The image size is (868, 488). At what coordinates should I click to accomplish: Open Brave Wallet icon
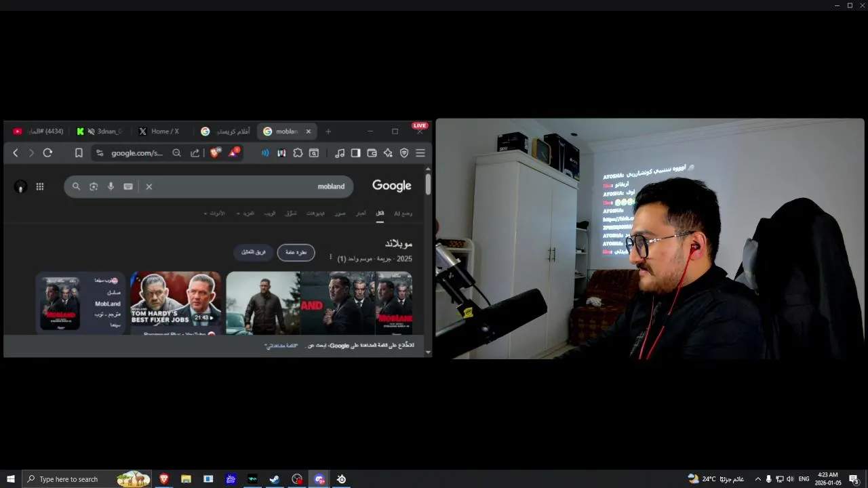pos(372,153)
